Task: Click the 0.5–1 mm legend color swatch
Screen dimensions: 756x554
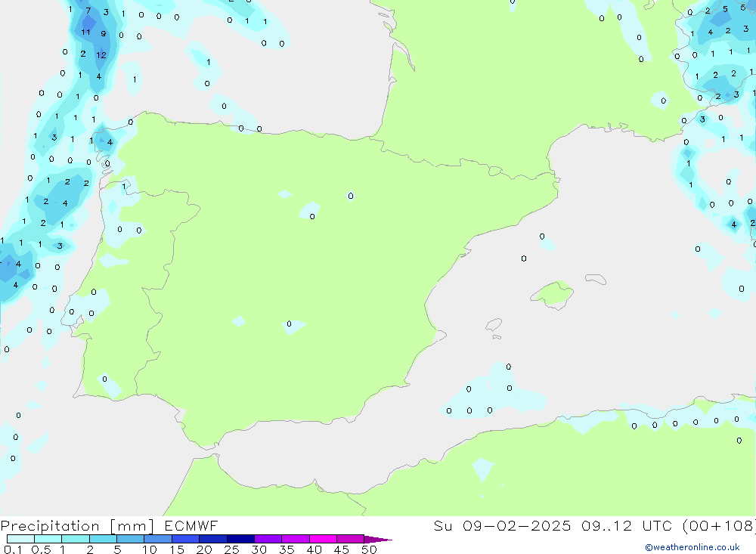Action: pos(48,539)
